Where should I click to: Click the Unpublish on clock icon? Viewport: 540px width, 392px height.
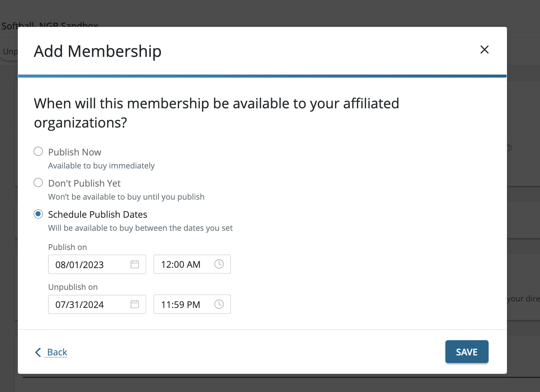pyautogui.click(x=219, y=304)
